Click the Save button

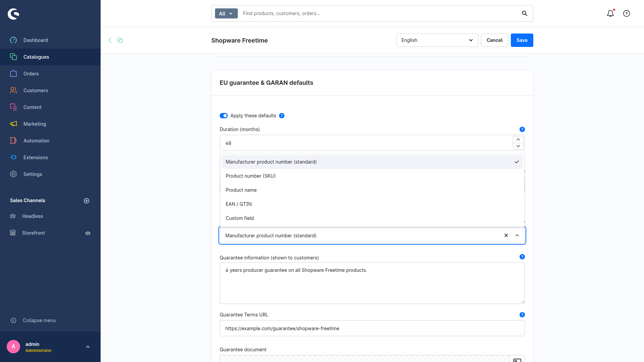coord(522,40)
